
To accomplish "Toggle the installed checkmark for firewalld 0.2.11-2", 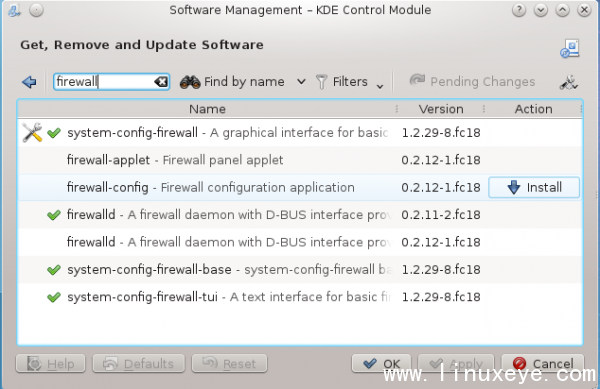I will pos(54,215).
